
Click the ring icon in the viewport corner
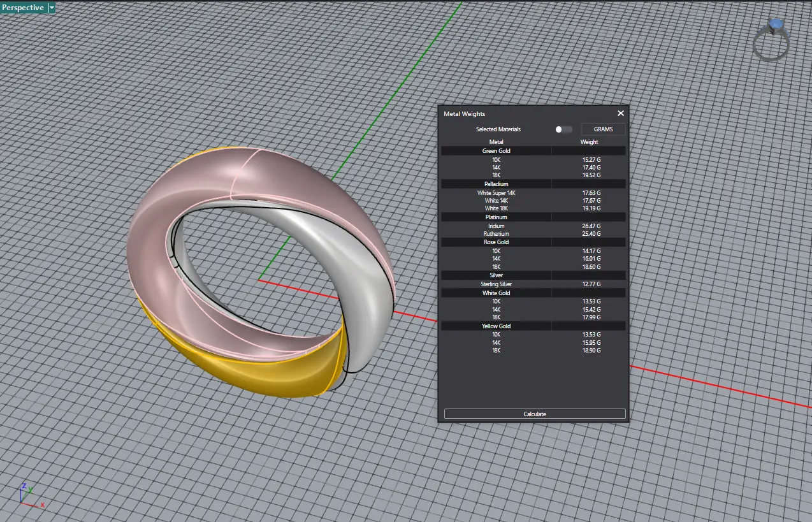tap(771, 40)
